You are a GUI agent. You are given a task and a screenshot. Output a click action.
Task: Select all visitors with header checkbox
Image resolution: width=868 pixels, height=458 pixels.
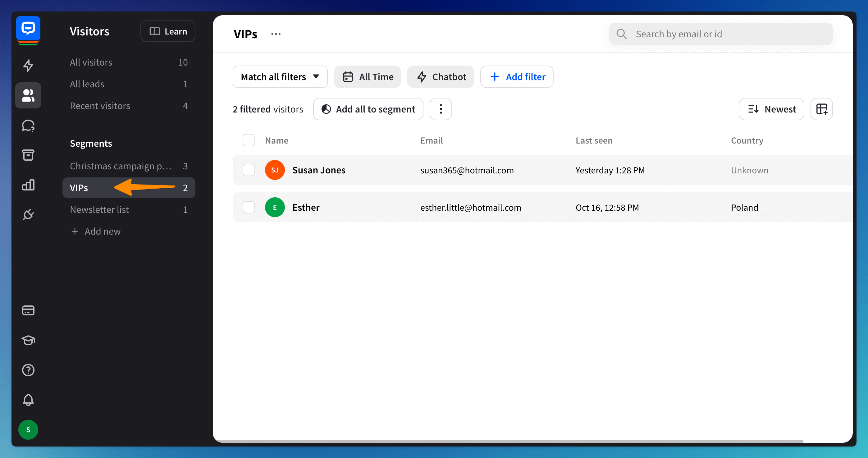point(249,140)
